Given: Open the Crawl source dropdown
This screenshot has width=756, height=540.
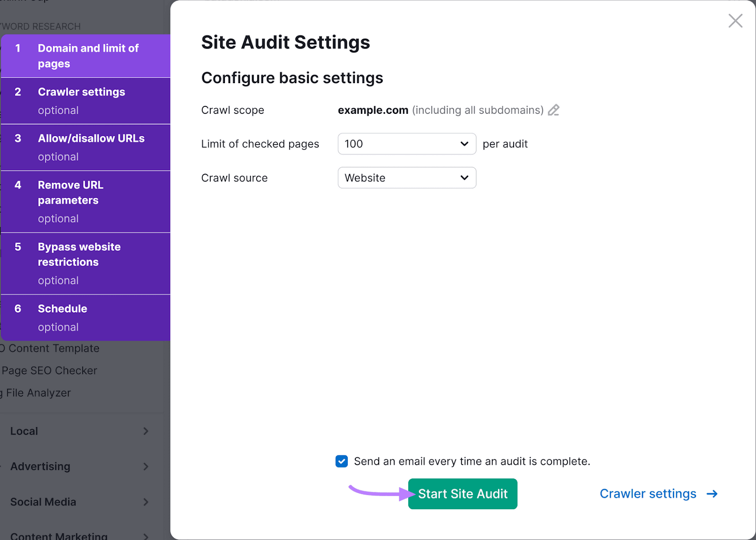Looking at the screenshot, I should point(406,178).
